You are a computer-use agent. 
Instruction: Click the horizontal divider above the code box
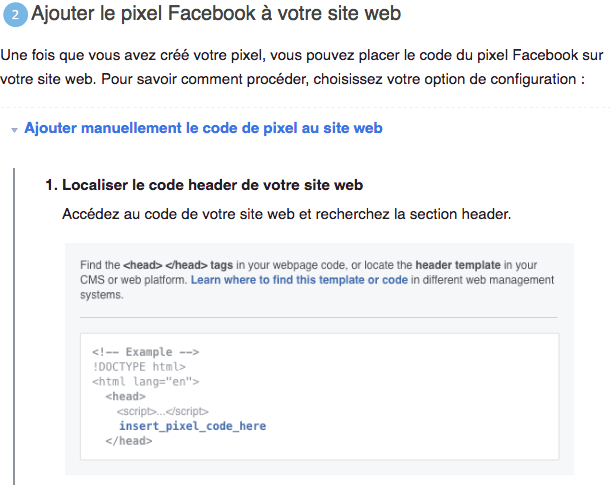coord(318,317)
